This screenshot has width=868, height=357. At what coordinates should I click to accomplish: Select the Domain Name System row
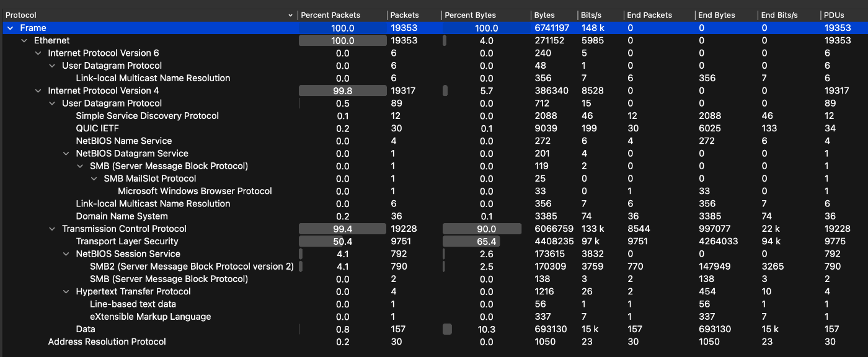click(434, 216)
